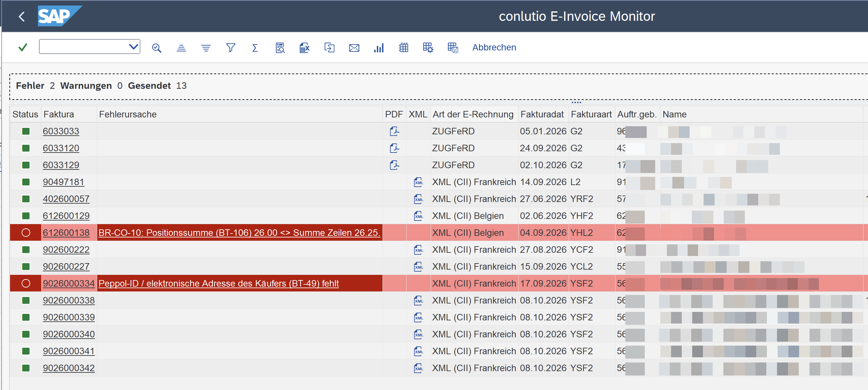868x390 pixels.
Task: Open the filter funnel tool
Action: [x=230, y=48]
